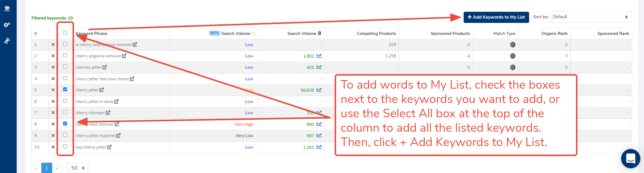Open the graduation cap sidebar icon
644x173 pixels.
point(7,9)
